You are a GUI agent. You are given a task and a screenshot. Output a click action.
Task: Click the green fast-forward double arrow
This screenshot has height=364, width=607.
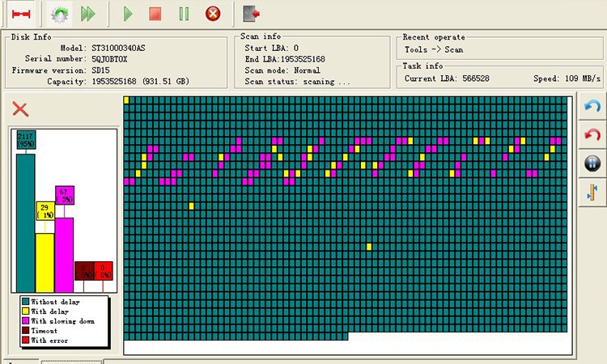[88, 15]
